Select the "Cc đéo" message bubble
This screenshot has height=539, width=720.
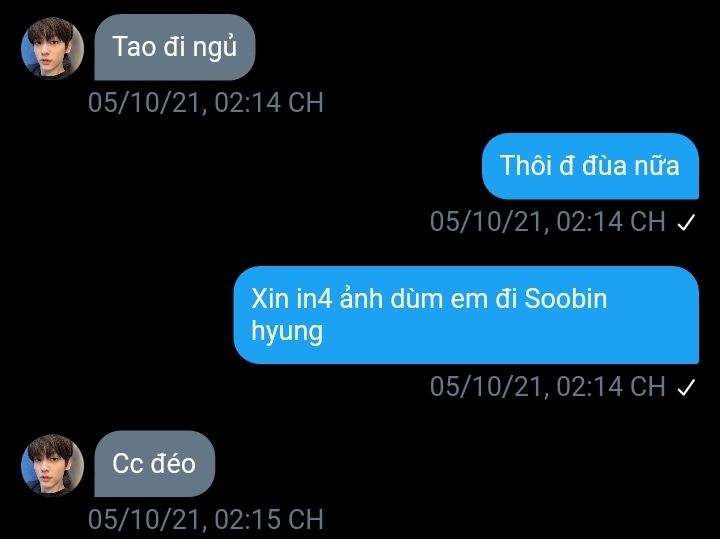point(154,464)
